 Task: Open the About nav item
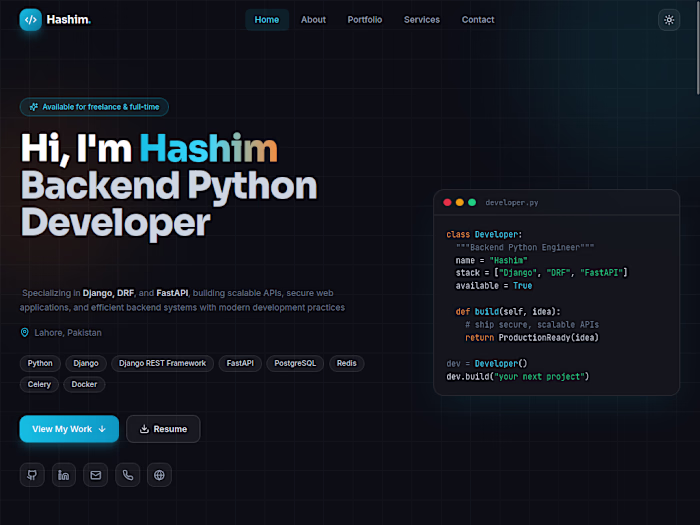(x=313, y=20)
